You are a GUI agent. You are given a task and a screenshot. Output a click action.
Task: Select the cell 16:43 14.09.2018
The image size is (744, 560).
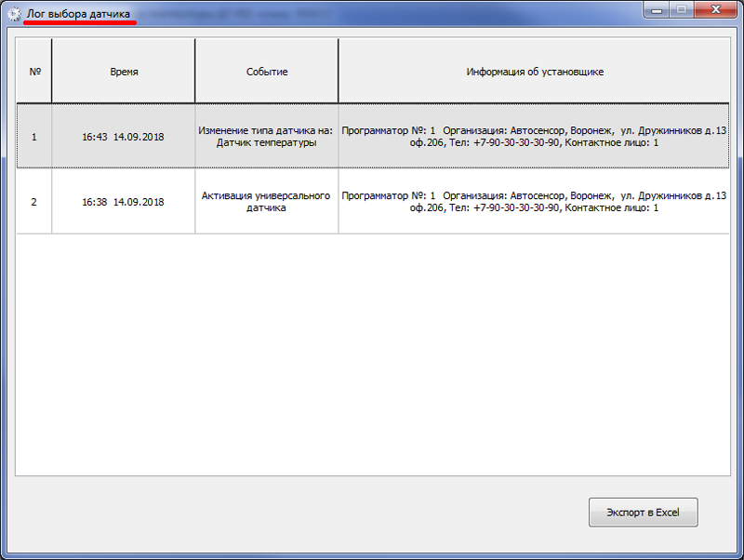pyautogui.click(x=124, y=137)
